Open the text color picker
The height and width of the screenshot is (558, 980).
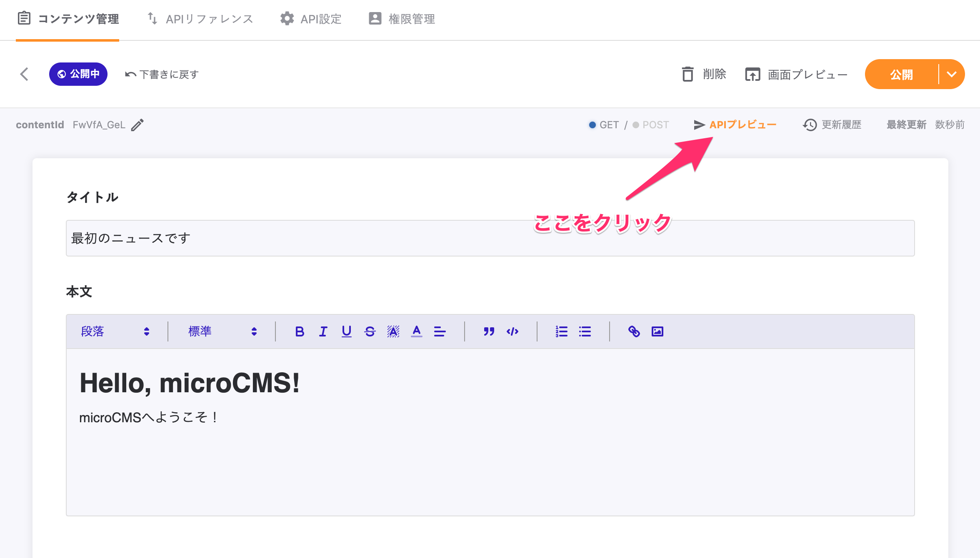[x=417, y=331]
